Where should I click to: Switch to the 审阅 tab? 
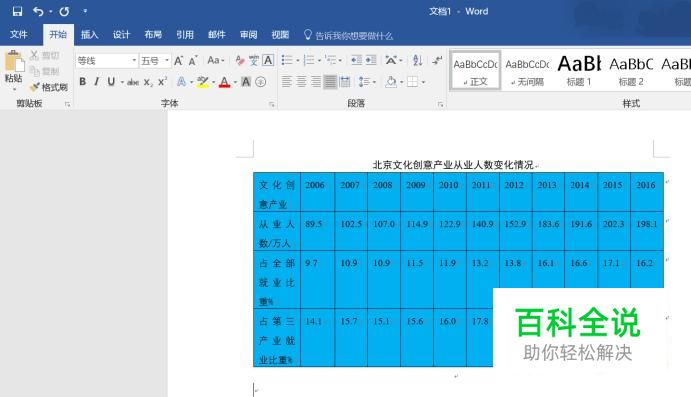click(248, 34)
